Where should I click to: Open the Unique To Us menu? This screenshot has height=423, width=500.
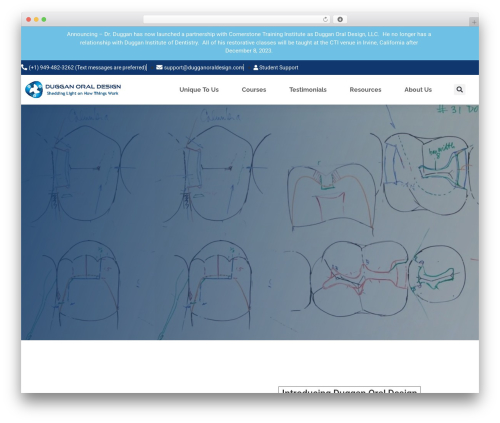[x=199, y=90]
